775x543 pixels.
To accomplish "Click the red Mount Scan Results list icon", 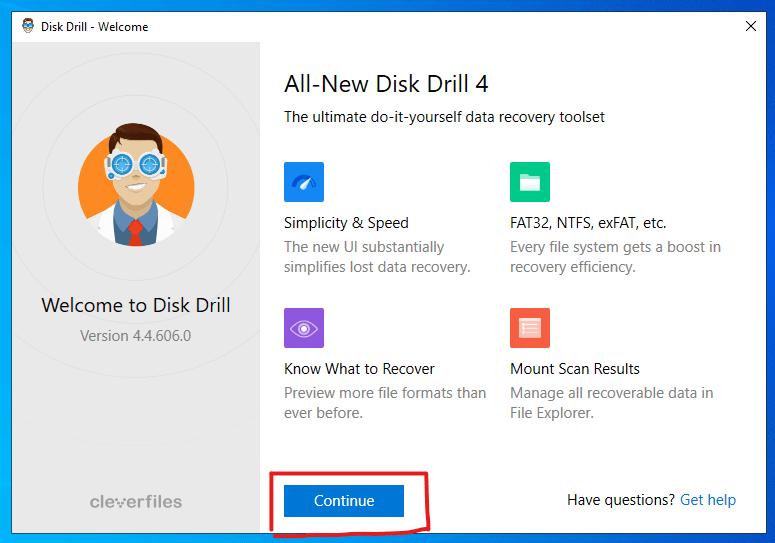I will pos(530,328).
